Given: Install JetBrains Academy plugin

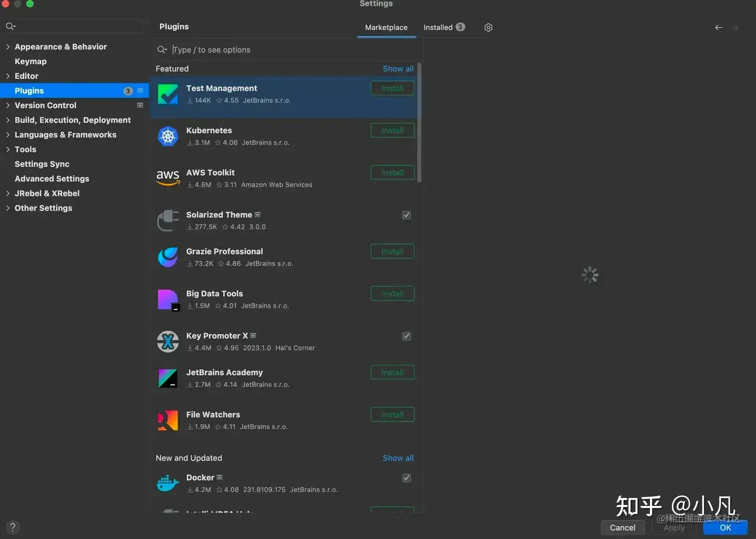Looking at the screenshot, I should point(392,372).
